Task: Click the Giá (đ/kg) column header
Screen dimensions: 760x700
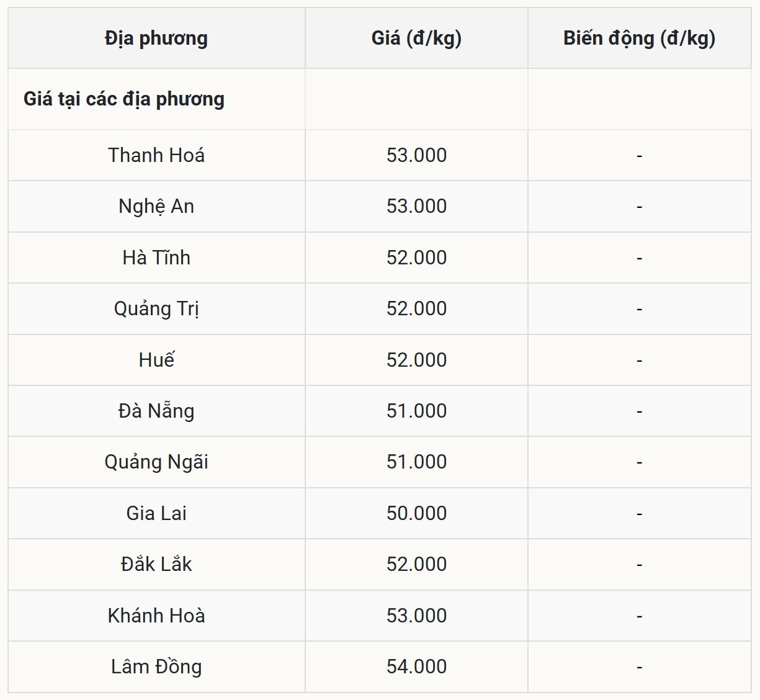Action: 416,38
